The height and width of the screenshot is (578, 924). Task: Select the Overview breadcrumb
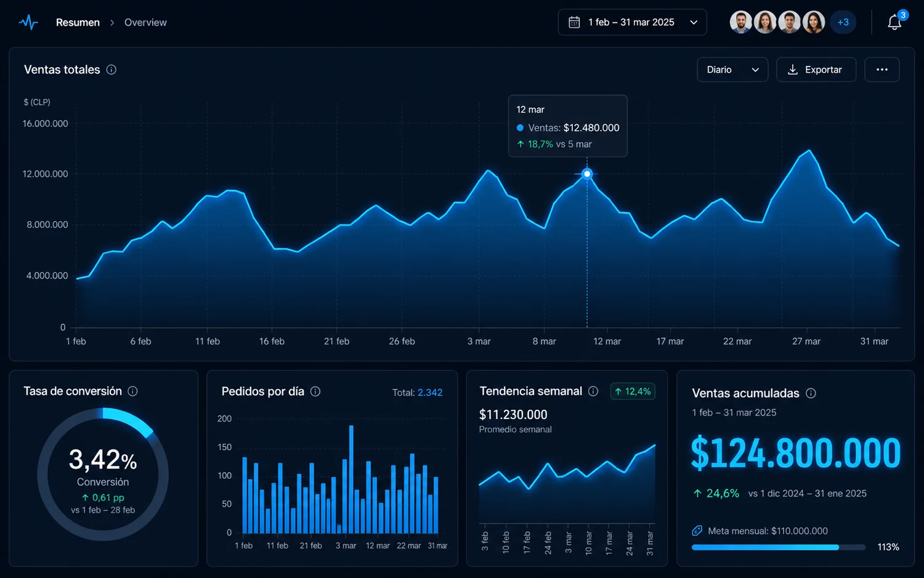(x=145, y=23)
